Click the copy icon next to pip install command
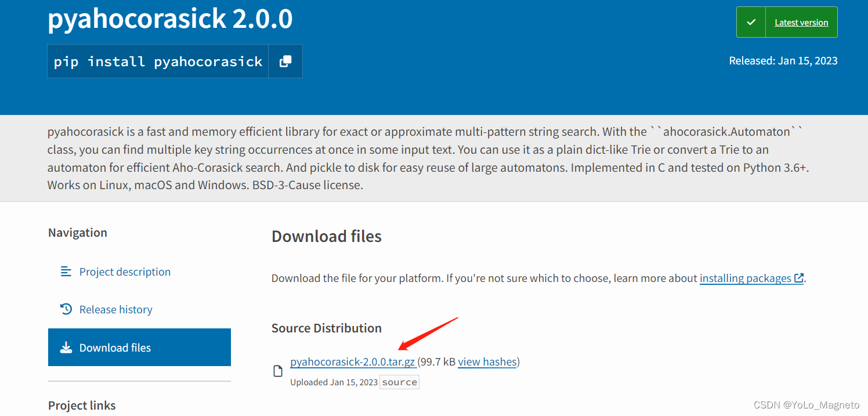The image size is (868, 416). click(x=285, y=60)
